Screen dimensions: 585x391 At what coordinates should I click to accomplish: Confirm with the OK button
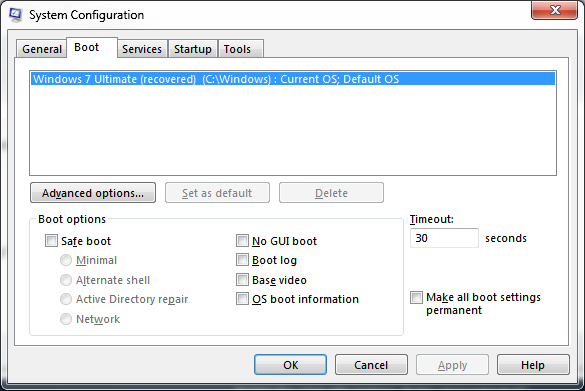[x=290, y=365]
